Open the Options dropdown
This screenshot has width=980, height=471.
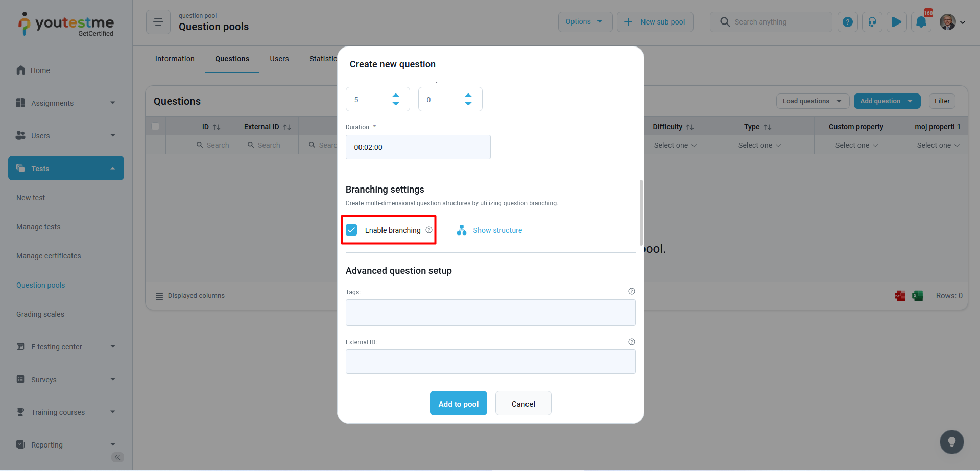585,22
